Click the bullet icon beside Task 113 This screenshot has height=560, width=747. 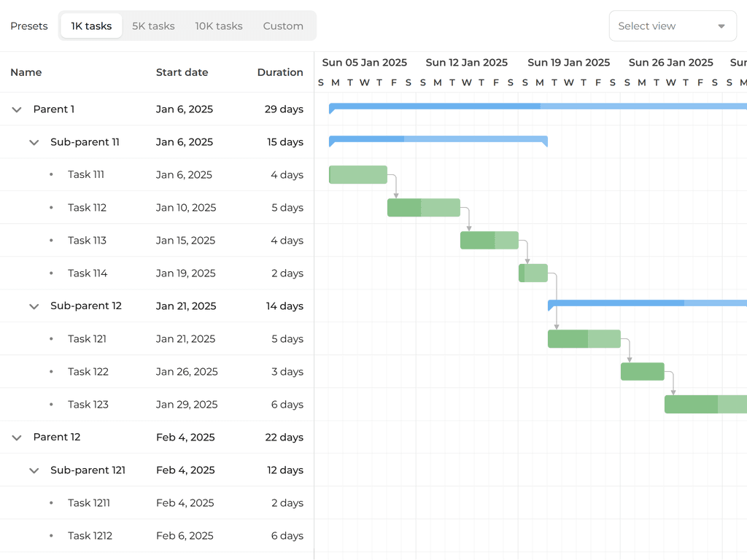[51, 240]
